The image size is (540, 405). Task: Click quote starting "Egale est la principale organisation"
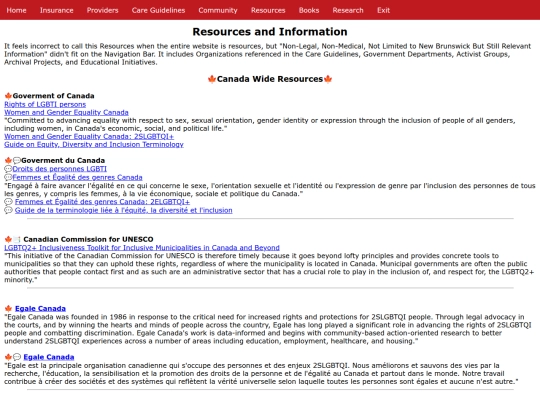pos(261,373)
